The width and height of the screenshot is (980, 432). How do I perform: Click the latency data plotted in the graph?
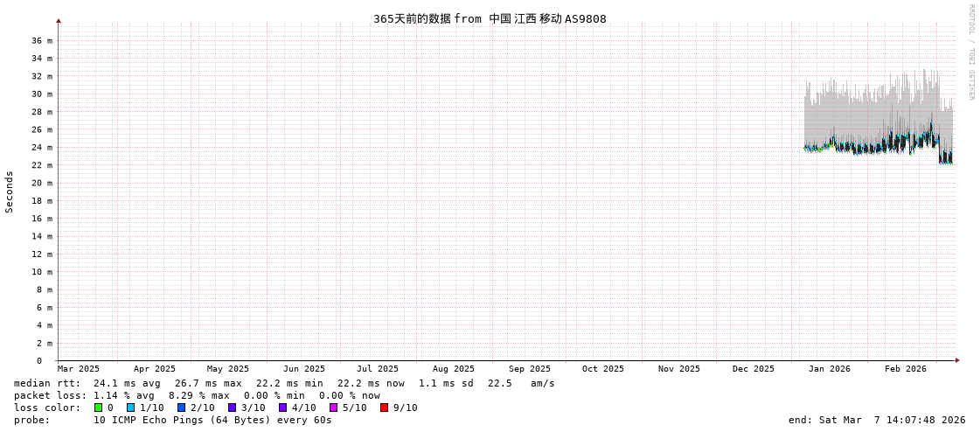[x=874, y=140]
